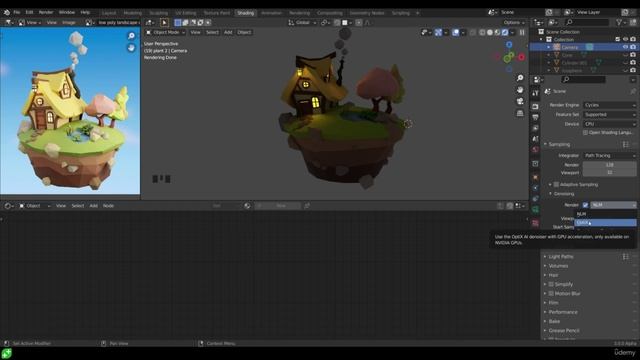
Task: Open the Output properties tab icon
Action: (535, 118)
